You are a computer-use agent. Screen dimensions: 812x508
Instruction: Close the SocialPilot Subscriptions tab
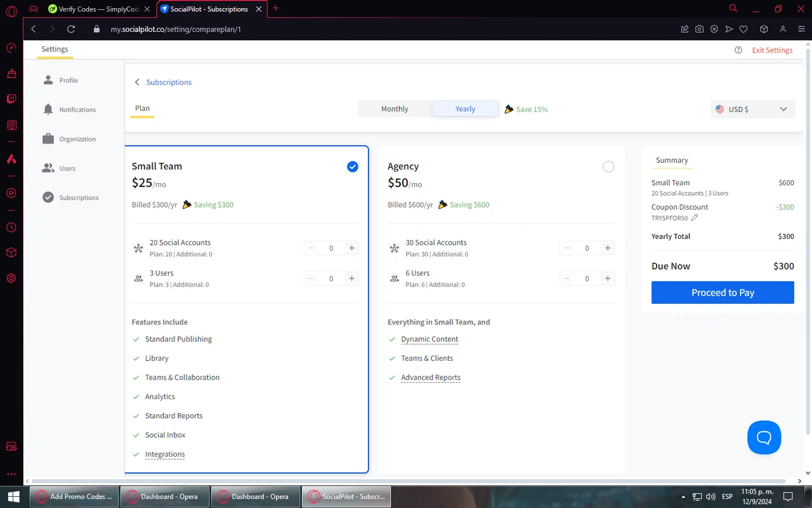point(259,9)
